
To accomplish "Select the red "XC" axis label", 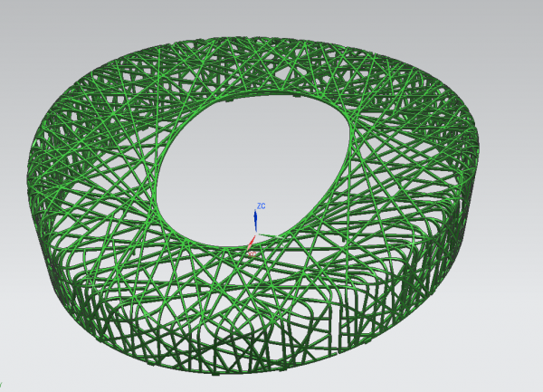I will (x=252, y=254).
